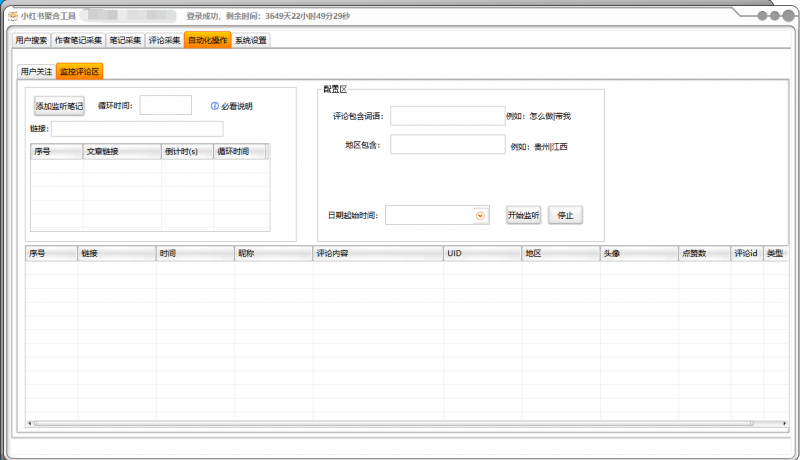The width and height of the screenshot is (800, 460).
Task: Open the 系统设置 tab
Action: tap(251, 40)
